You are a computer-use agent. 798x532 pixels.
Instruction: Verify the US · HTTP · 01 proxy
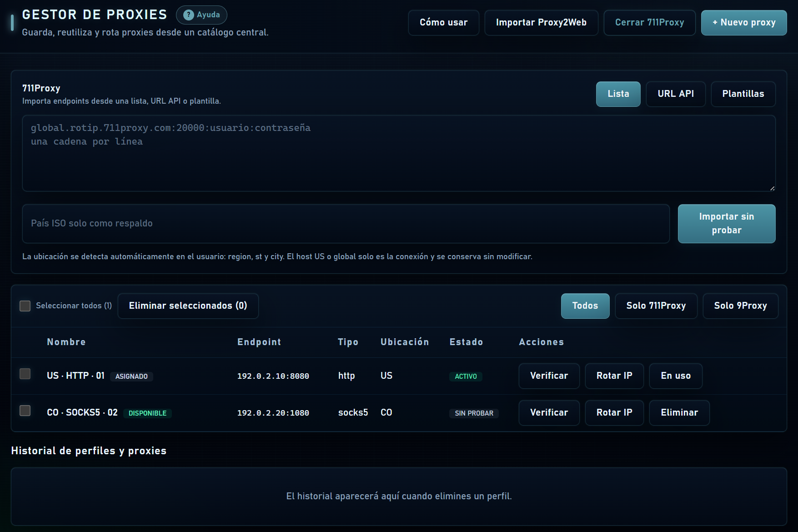pyautogui.click(x=549, y=376)
